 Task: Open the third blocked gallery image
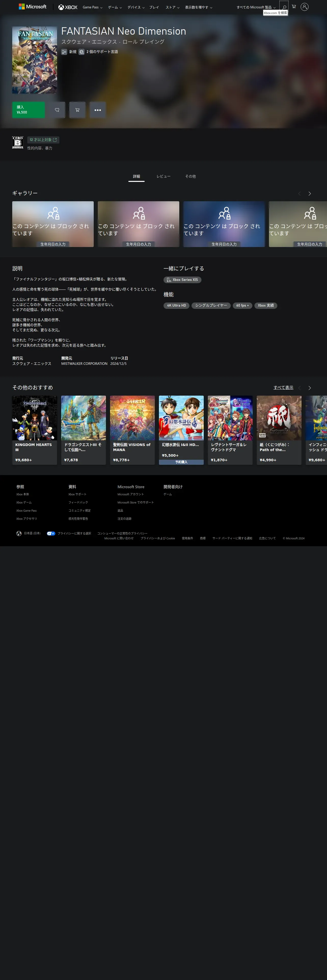[224, 224]
